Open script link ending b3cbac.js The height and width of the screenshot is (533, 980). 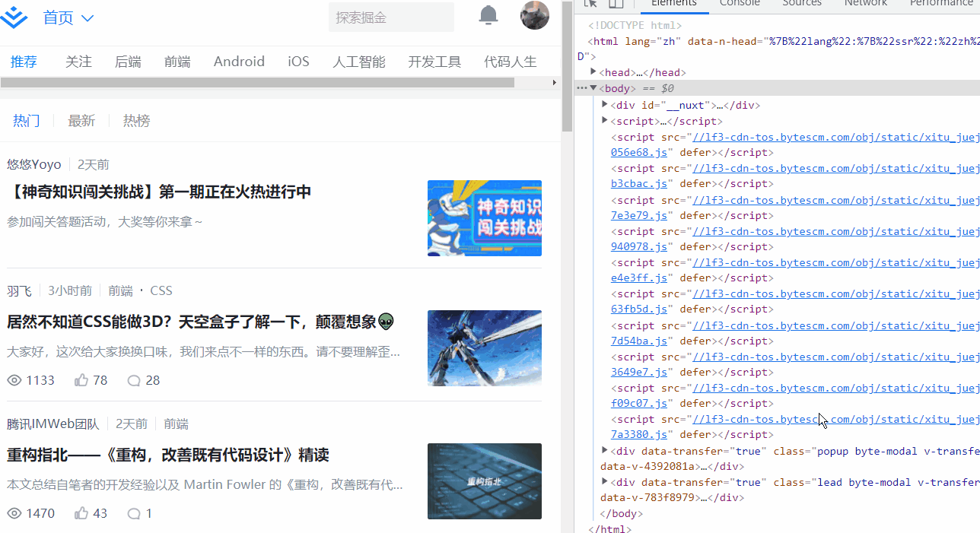point(639,183)
